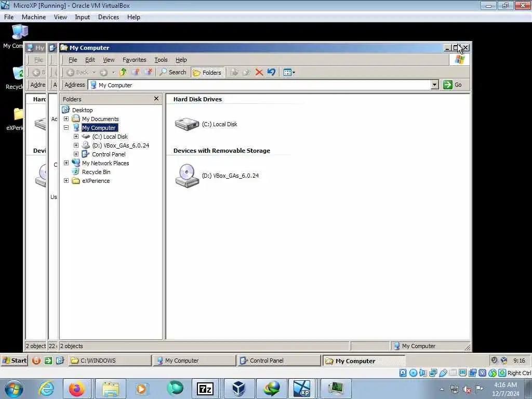532x399 pixels.
Task: Click the host volume tray icon
Action: click(467, 390)
